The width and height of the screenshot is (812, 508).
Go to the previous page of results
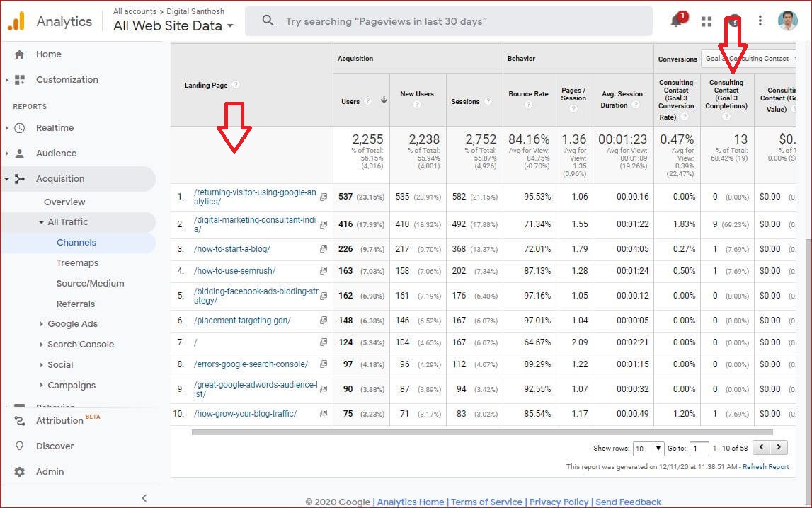[761, 447]
